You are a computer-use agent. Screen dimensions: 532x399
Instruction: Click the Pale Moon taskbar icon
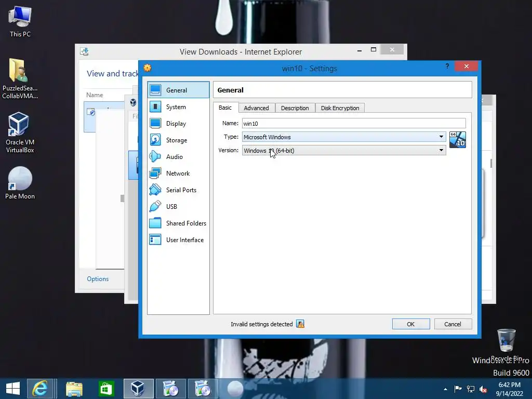[235, 389]
